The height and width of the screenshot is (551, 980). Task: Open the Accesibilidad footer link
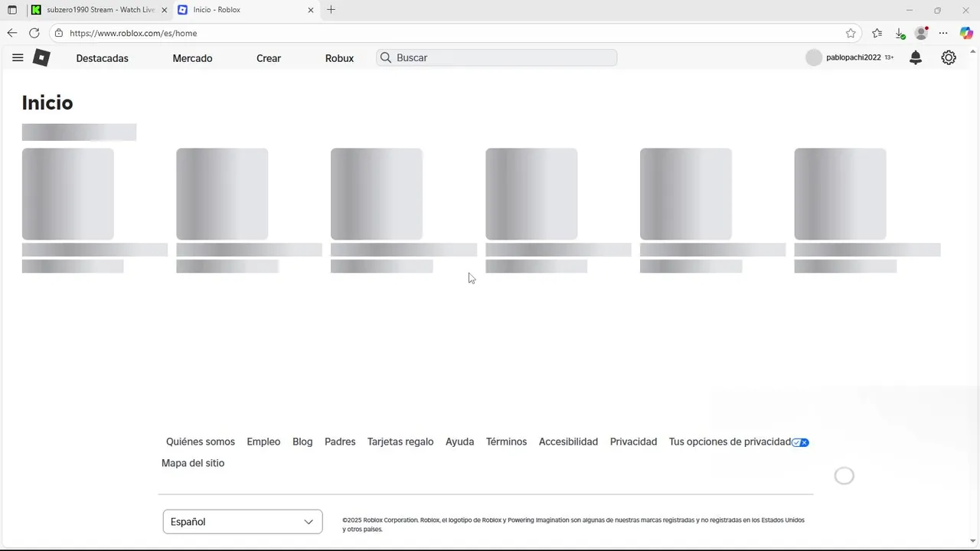pyautogui.click(x=568, y=442)
